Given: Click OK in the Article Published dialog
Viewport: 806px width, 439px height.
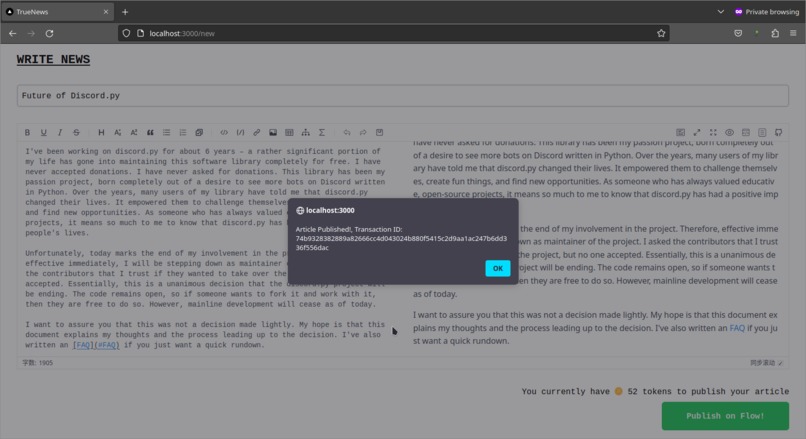Looking at the screenshot, I should point(498,268).
